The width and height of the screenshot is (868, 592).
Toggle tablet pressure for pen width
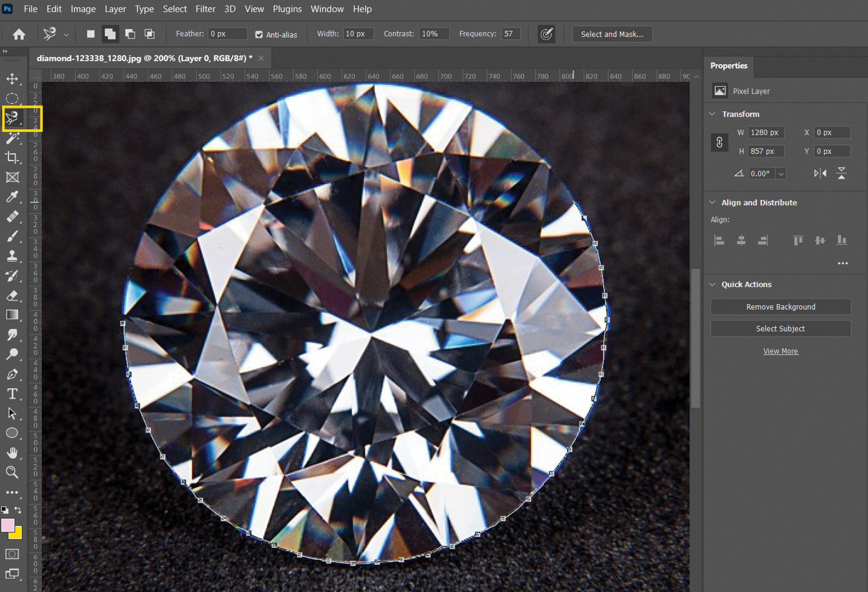coord(546,34)
